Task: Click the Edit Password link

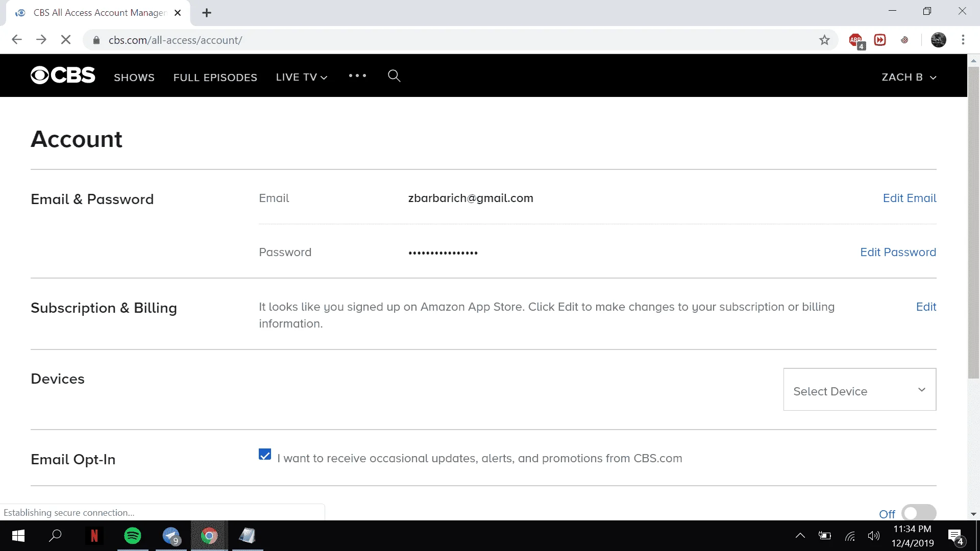Action: pyautogui.click(x=898, y=252)
